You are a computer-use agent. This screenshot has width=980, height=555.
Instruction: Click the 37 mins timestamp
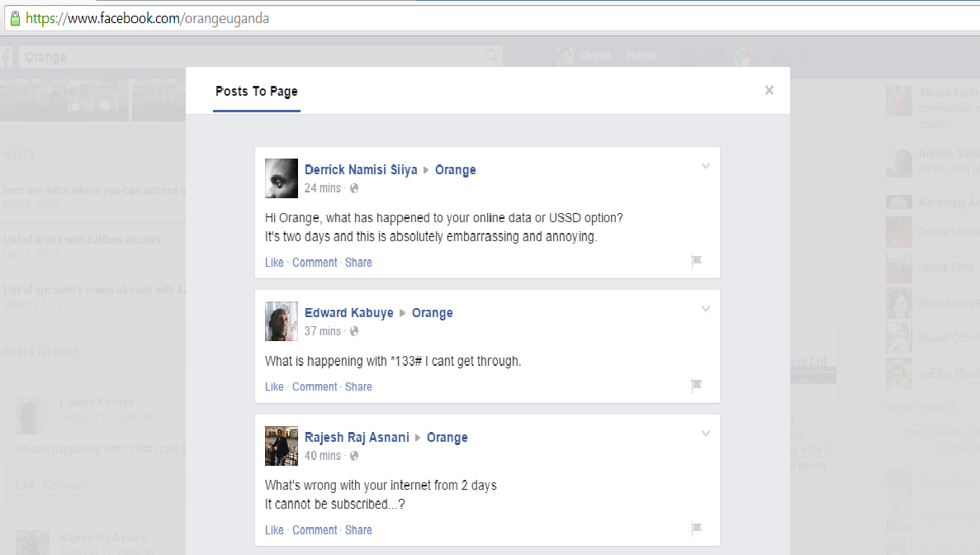[x=323, y=331]
